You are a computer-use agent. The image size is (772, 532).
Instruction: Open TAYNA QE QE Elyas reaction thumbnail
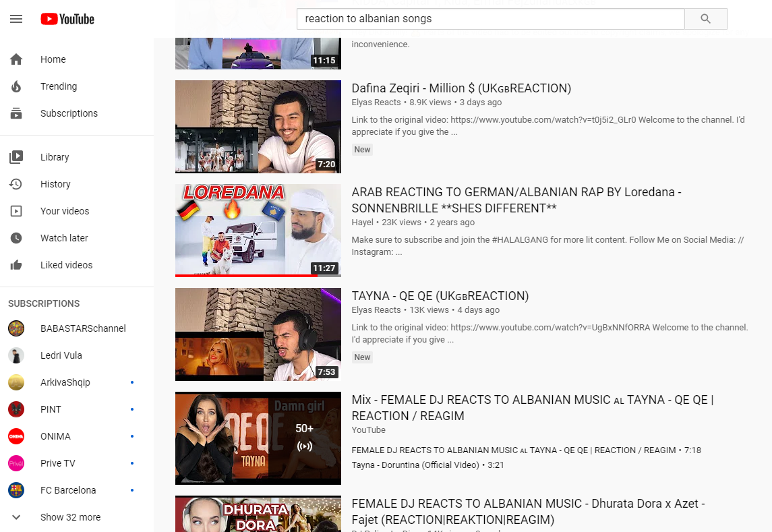pos(258,334)
